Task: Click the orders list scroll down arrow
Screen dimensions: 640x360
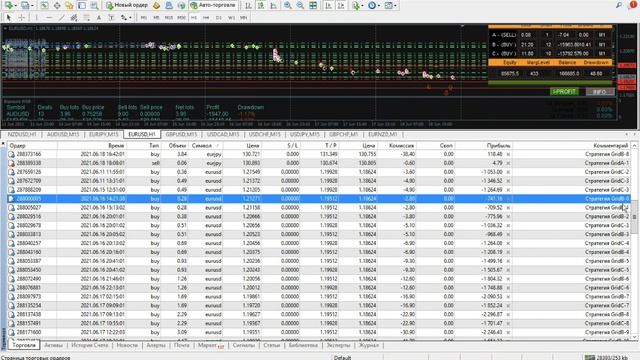Action: 634,338
